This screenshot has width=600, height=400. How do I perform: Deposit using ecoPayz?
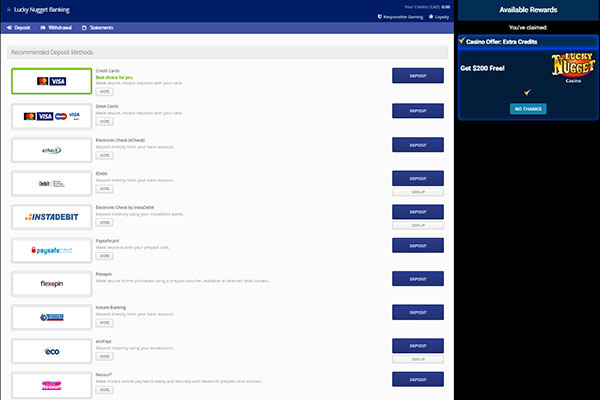(x=418, y=346)
